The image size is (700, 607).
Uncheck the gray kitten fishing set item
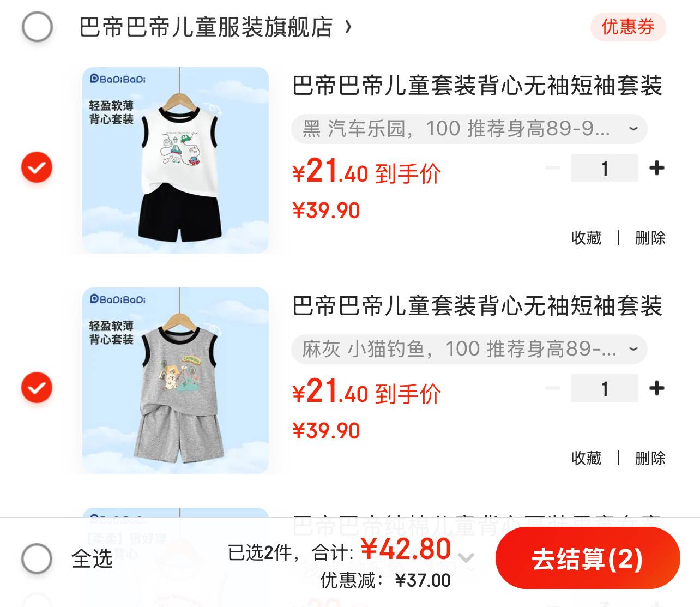click(37, 388)
